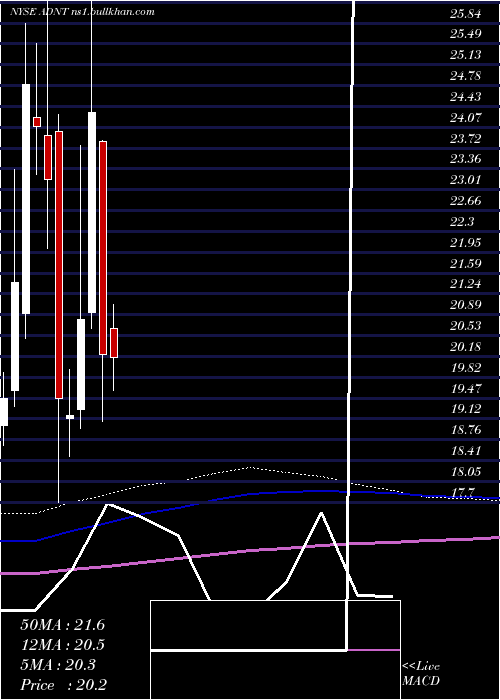Click the 5MA : 20.3 readout

click(57, 665)
